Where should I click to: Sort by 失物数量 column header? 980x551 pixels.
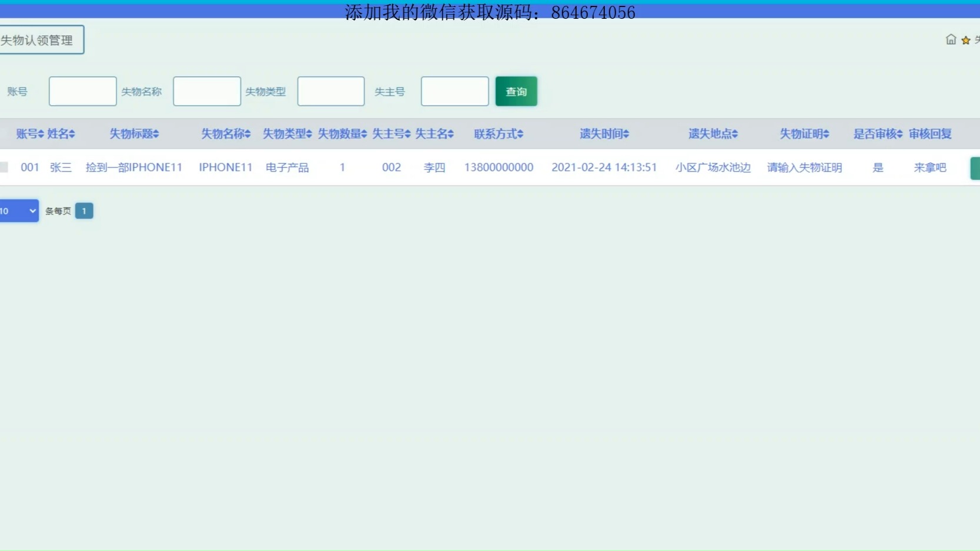[342, 134]
